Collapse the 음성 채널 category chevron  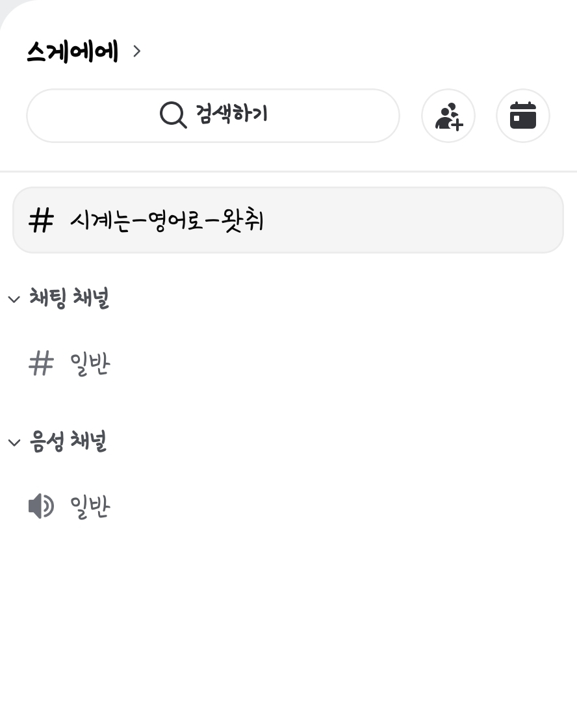coord(14,442)
